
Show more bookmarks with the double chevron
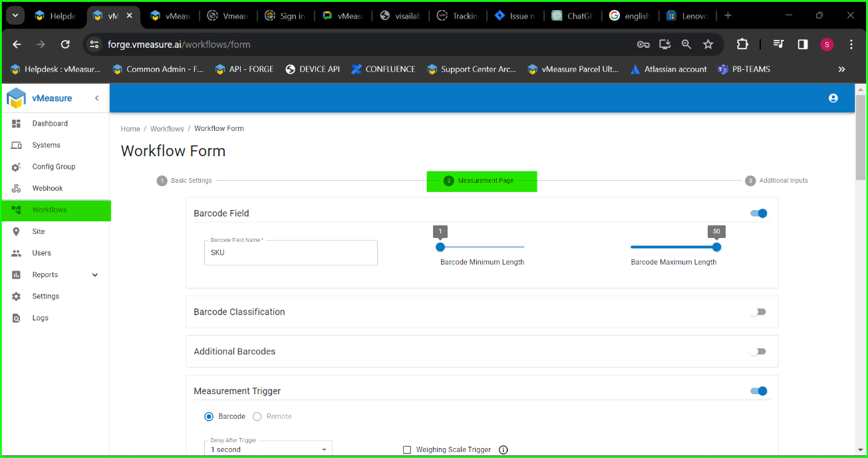click(x=841, y=69)
